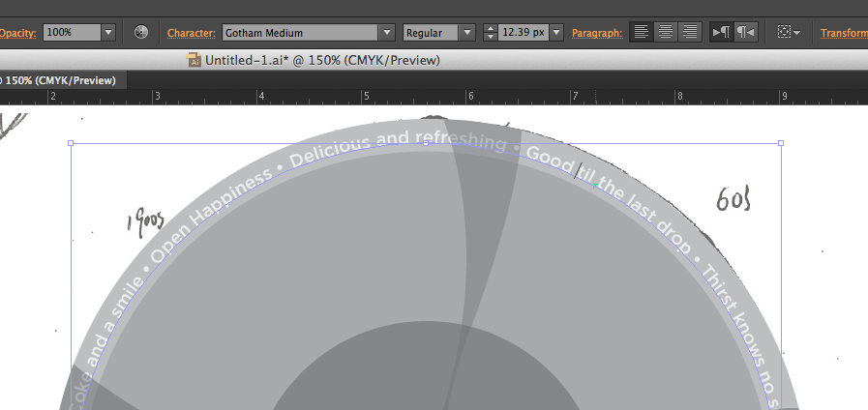Open the Paragraph panel link

tap(597, 33)
